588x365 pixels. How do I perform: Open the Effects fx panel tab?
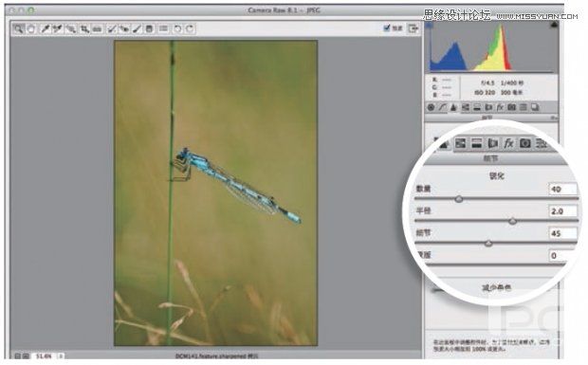point(500,107)
